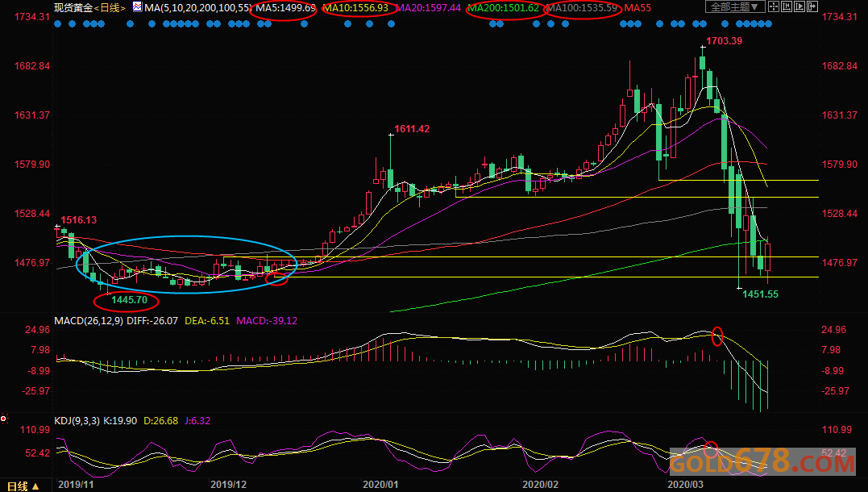Click the left axis 1579.90 price level
This screenshot has height=492, width=868.
click(32, 165)
